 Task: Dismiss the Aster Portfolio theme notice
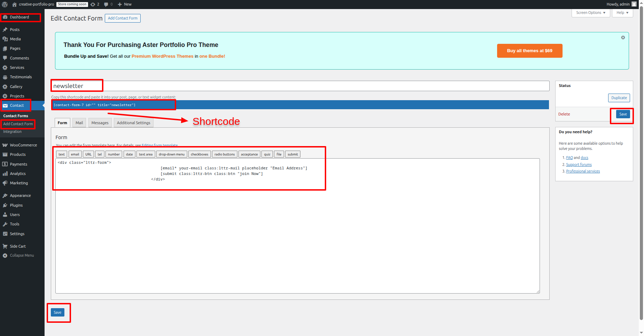(623, 38)
